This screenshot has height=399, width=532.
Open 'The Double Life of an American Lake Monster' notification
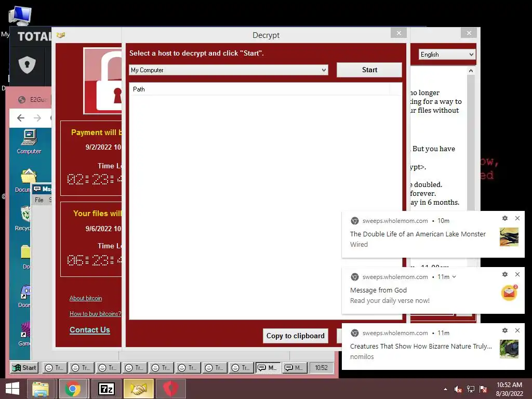[x=418, y=234]
